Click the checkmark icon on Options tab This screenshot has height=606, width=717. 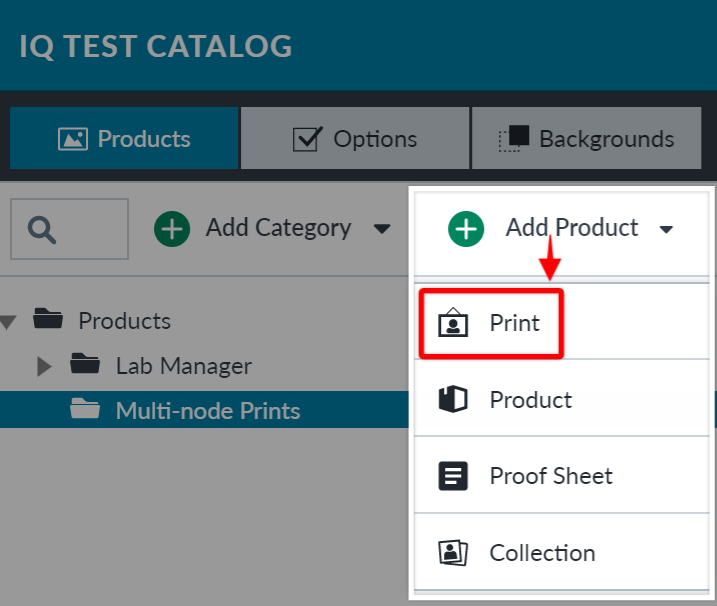click(x=307, y=139)
